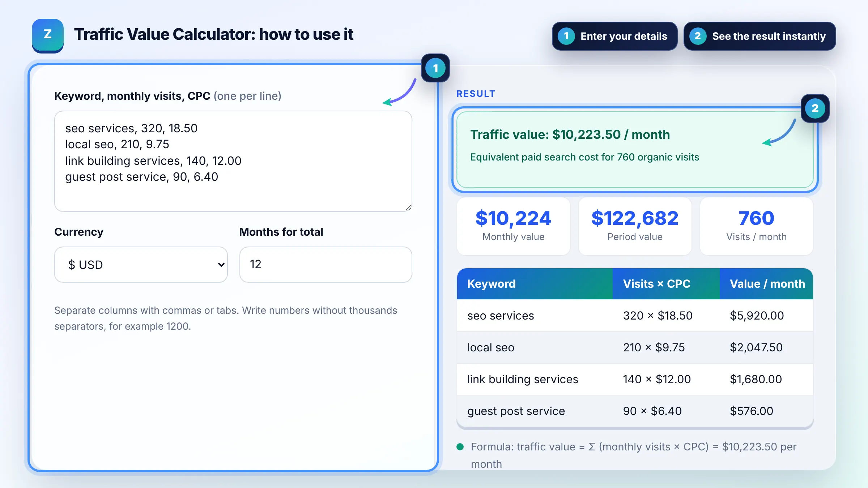Click the Formula traffic value note
Image resolution: width=868 pixels, height=488 pixels.
tap(634, 455)
